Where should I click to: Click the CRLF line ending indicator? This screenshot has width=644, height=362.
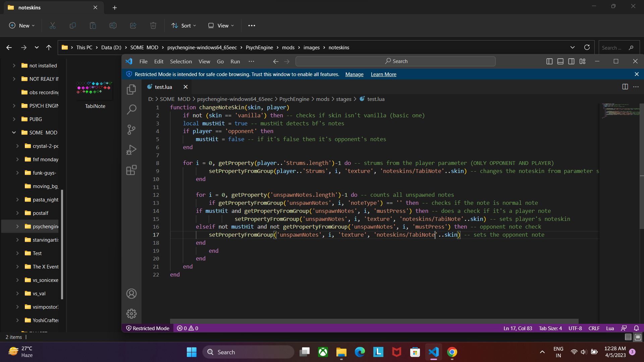[x=594, y=328]
